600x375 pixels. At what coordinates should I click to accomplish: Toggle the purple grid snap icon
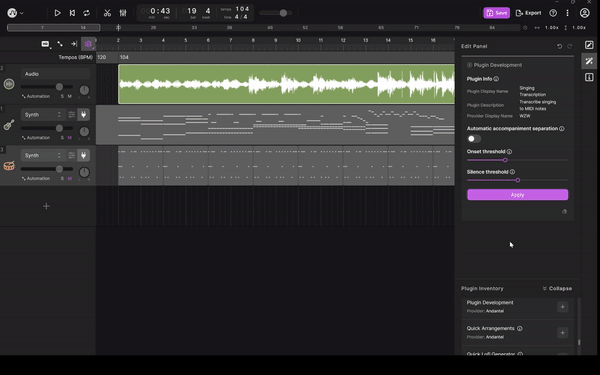[88, 44]
